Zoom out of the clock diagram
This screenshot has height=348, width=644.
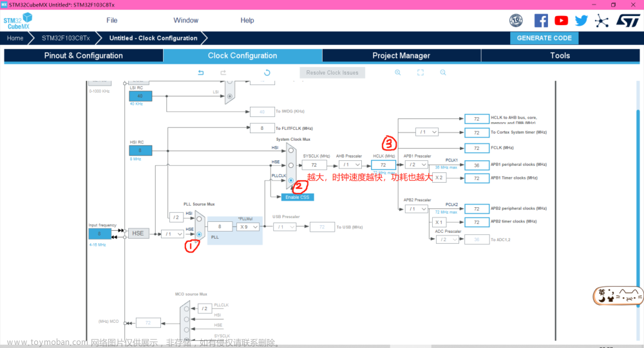[443, 73]
